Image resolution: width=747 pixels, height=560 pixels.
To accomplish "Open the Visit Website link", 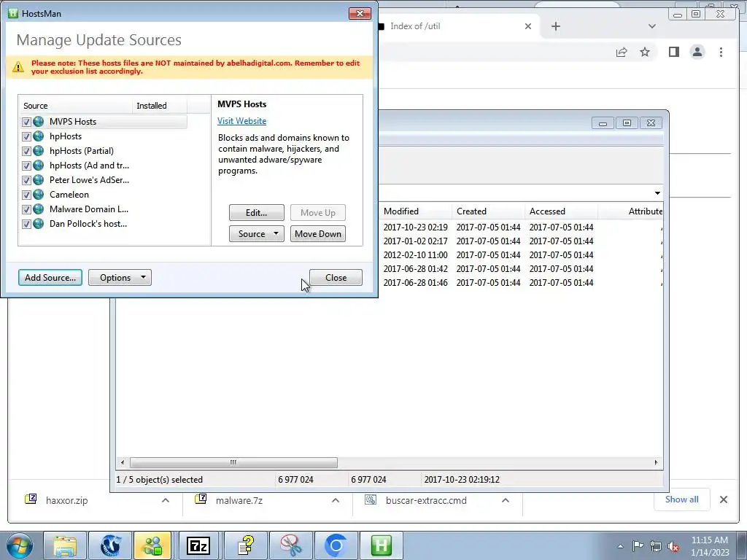I will click(x=241, y=121).
